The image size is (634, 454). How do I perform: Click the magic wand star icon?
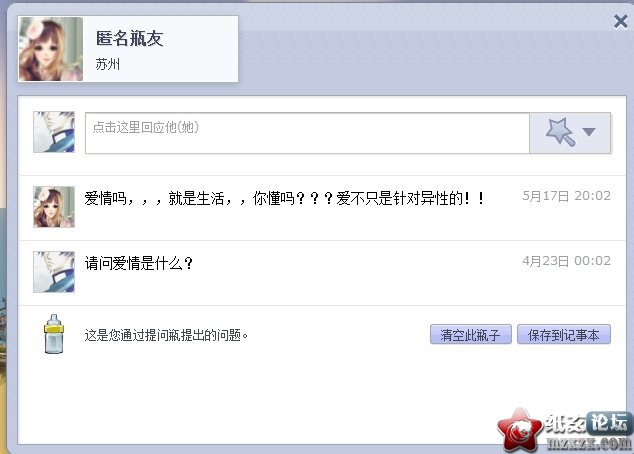click(x=560, y=131)
